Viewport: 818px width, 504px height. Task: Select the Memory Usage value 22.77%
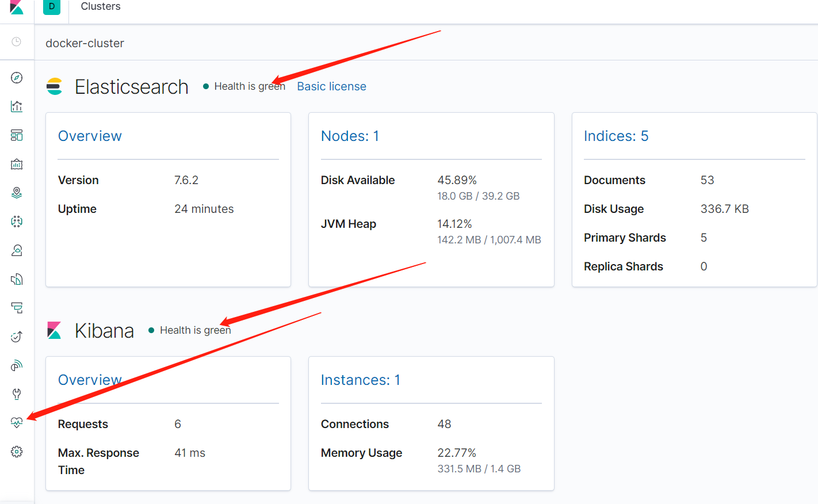457,453
